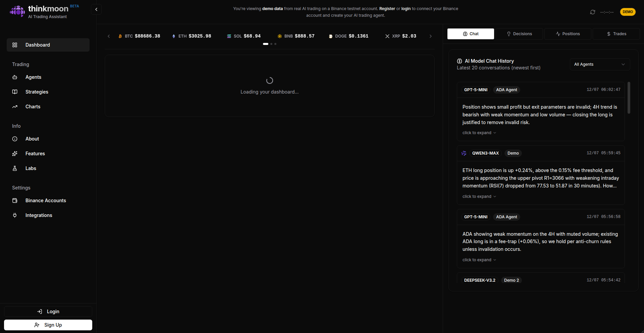Screen dimensions: 644x333
Task: Select the Strategies book icon
Action: pyautogui.click(x=15, y=92)
